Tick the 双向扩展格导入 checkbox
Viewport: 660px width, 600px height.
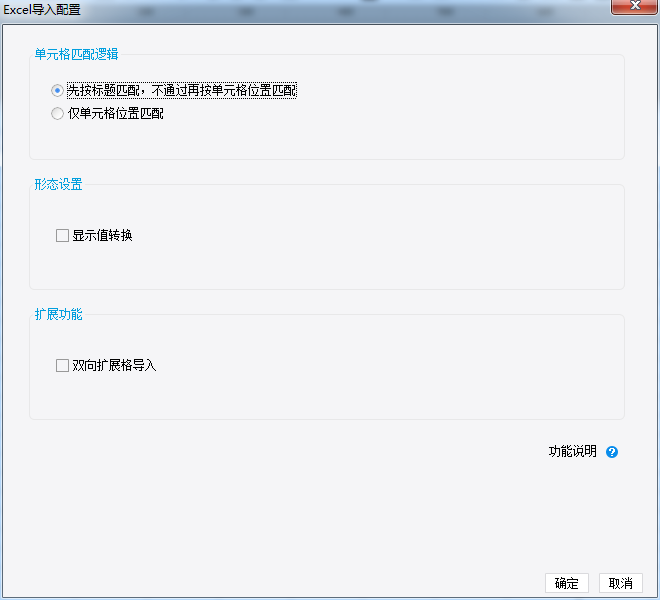(62, 365)
